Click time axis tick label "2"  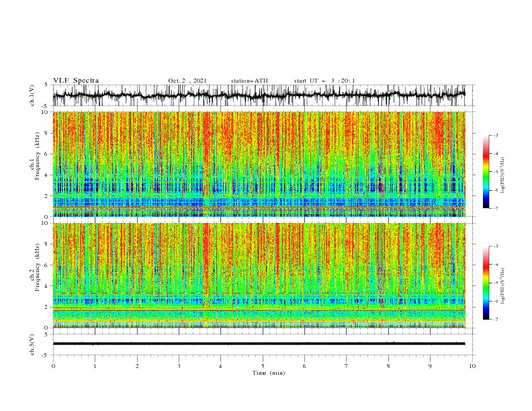(x=137, y=366)
